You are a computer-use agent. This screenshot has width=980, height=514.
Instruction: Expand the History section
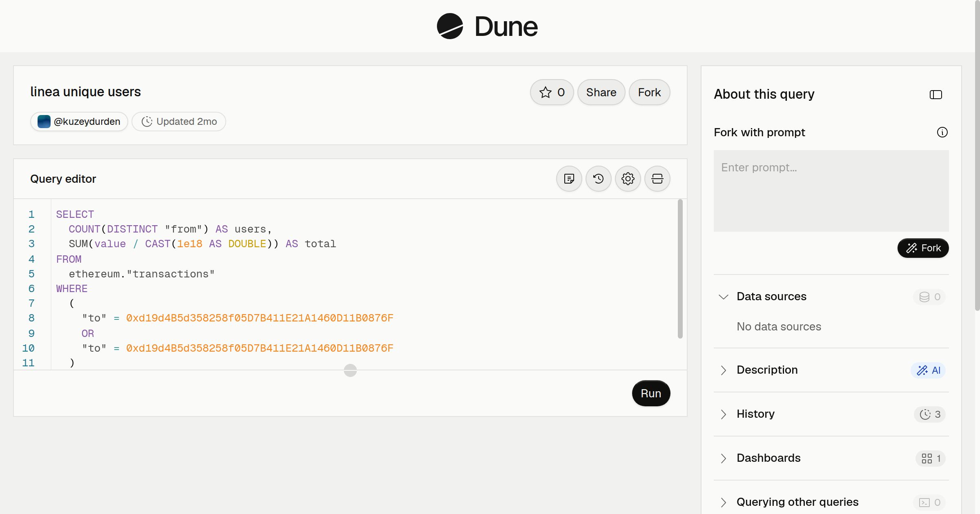click(x=723, y=414)
